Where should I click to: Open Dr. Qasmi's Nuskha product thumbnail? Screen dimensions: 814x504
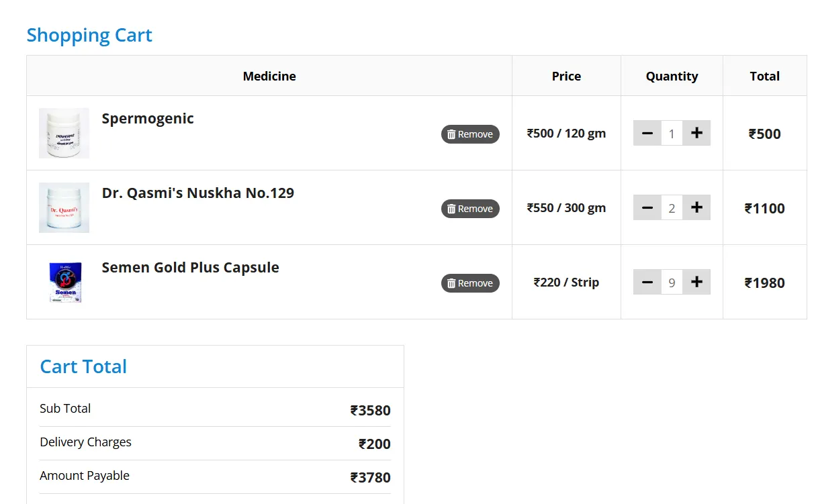[x=64, y=208]
